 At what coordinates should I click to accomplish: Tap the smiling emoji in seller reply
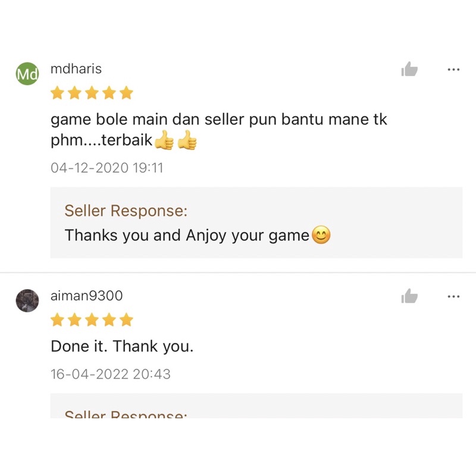(321, 235)
